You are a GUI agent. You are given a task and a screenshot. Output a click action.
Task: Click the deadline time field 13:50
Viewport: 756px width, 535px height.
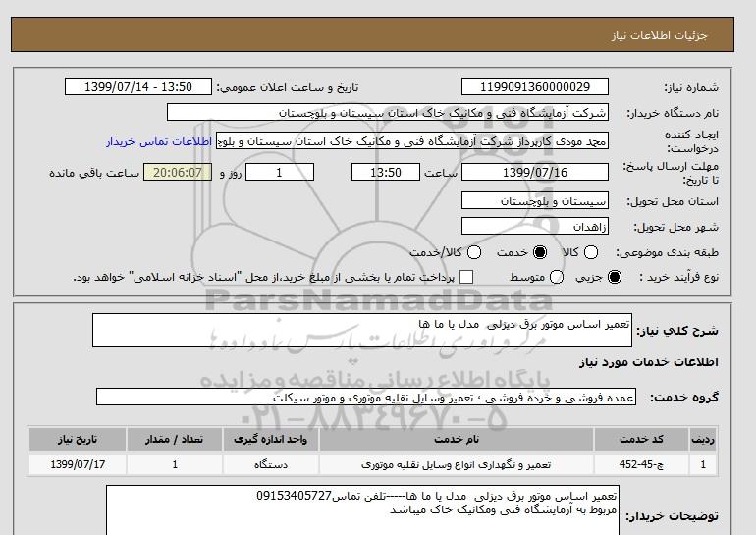[386, 172]
